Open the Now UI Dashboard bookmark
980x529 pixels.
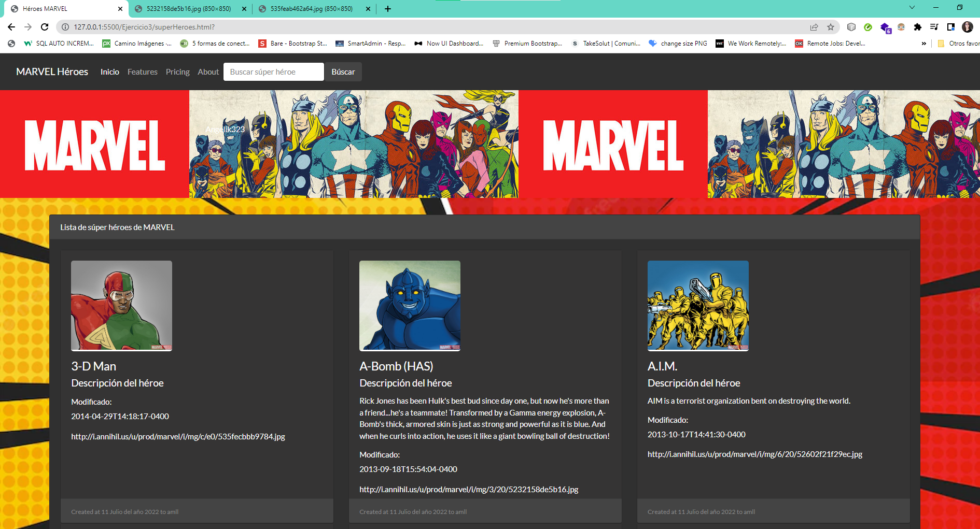(449, 44)
